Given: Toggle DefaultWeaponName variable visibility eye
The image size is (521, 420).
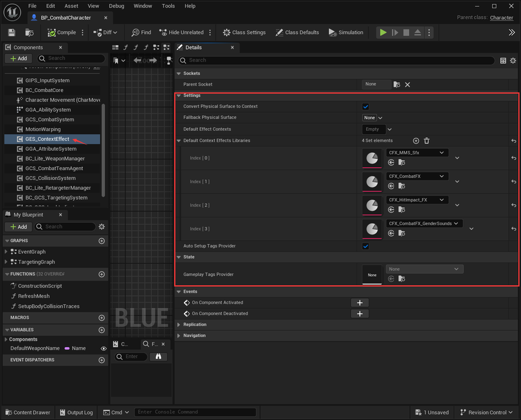Looking at the screenshot, I should pos(104,348).
